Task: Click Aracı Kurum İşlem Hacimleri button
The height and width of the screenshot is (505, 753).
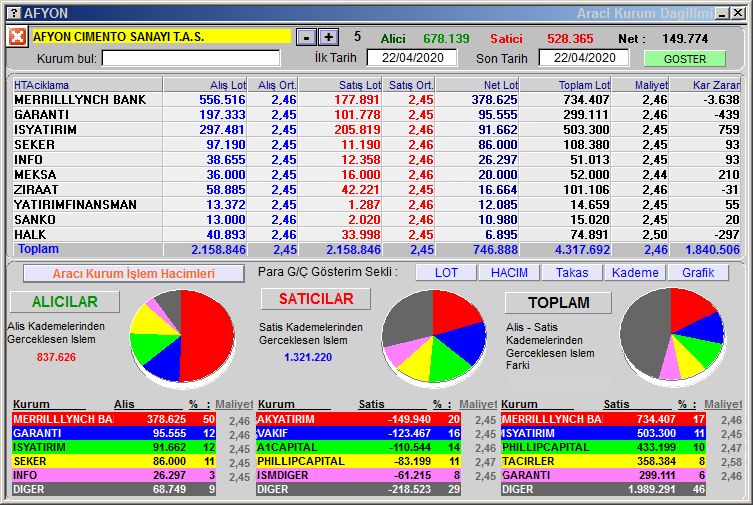Action: [134, 274]
